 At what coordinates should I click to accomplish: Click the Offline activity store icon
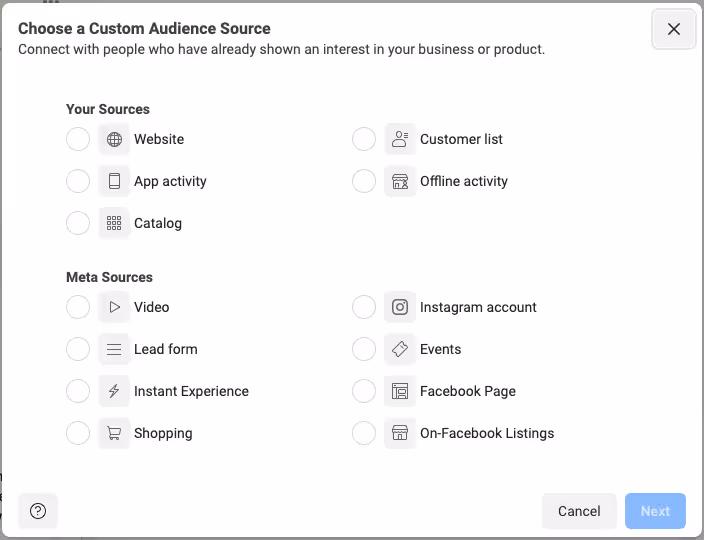(400, 181)
